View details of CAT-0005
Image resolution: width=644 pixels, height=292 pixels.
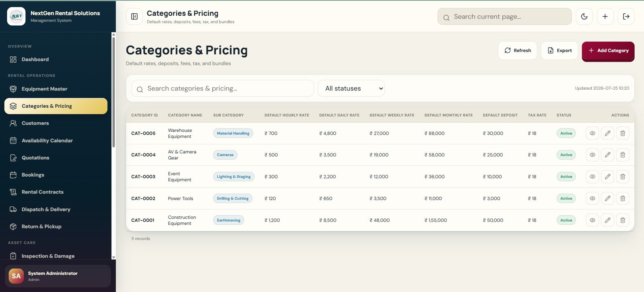coord(592,133)
